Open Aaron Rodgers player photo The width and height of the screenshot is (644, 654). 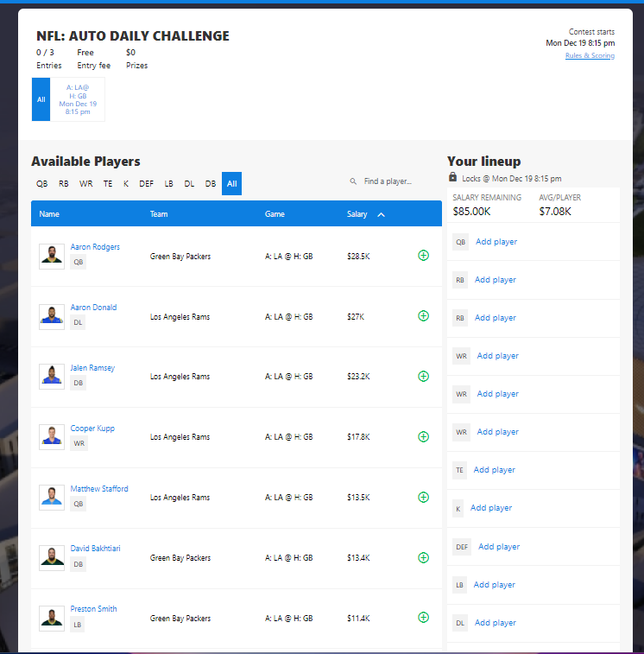pos(52,257)
